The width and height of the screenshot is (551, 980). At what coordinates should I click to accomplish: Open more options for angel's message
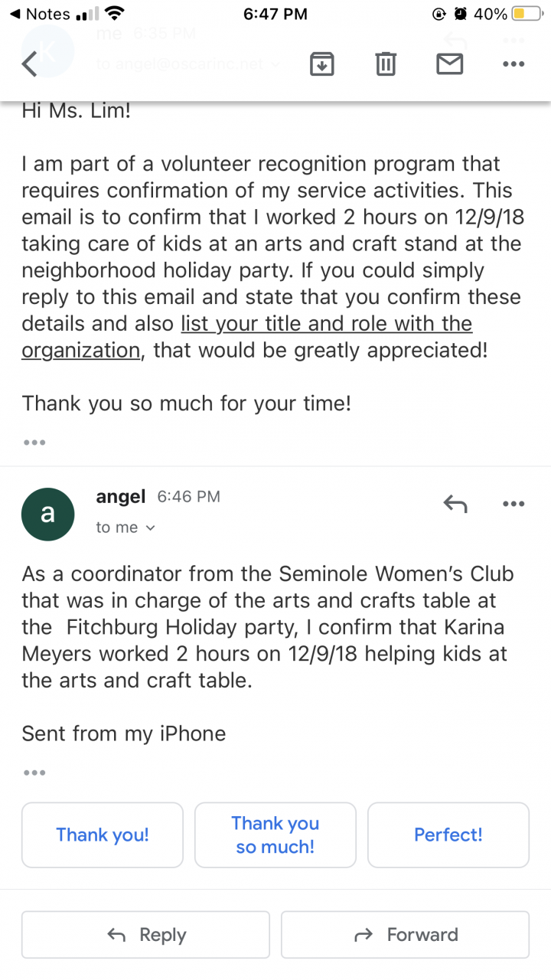(x=513, y=504)
